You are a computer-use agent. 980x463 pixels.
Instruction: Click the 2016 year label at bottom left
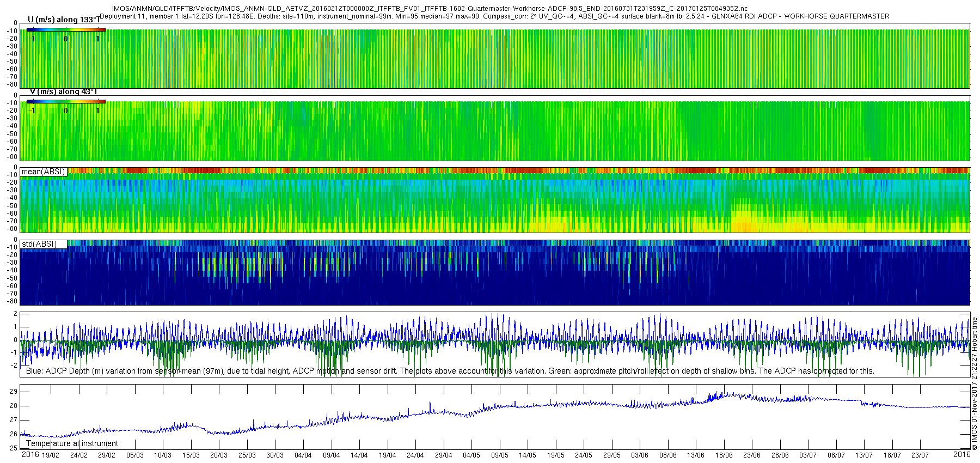pos(30,454)
